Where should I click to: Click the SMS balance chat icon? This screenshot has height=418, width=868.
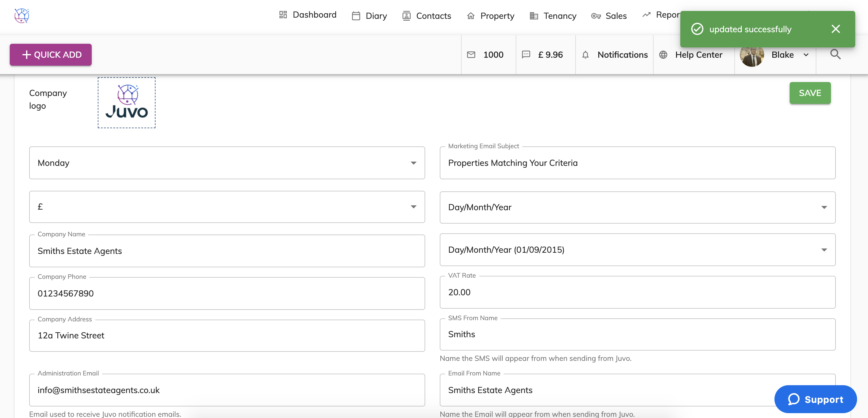pyautogui.click(x=526, y=55)
